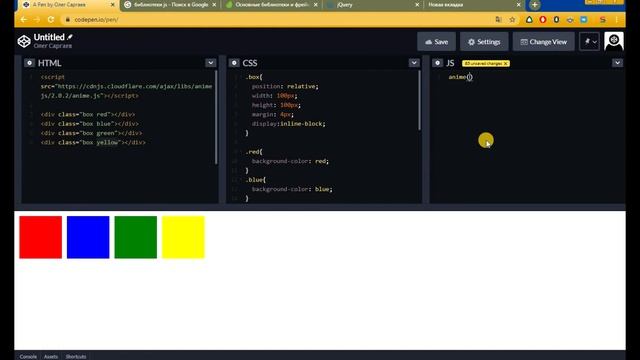Open Change View options
The width and height of the screenshot is (640, 360).
pyautogui.click(x=544, y=42)
